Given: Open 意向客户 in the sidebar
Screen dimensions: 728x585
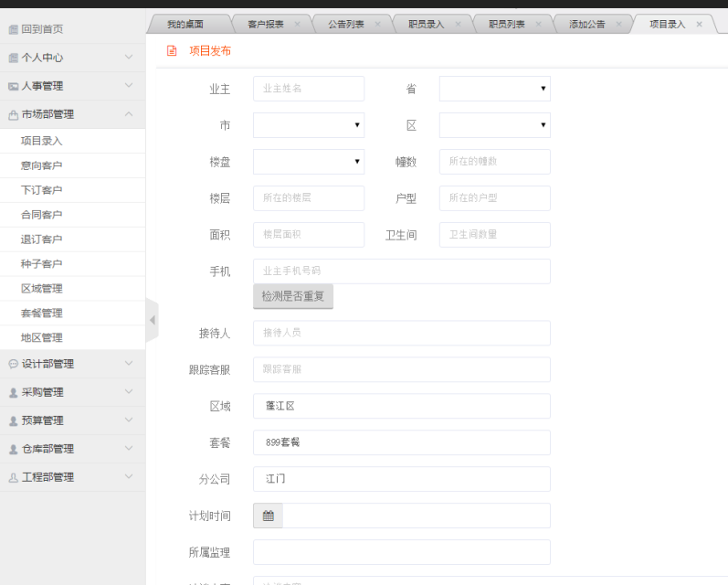Looking at the screenshot, I should coord(42,165).
